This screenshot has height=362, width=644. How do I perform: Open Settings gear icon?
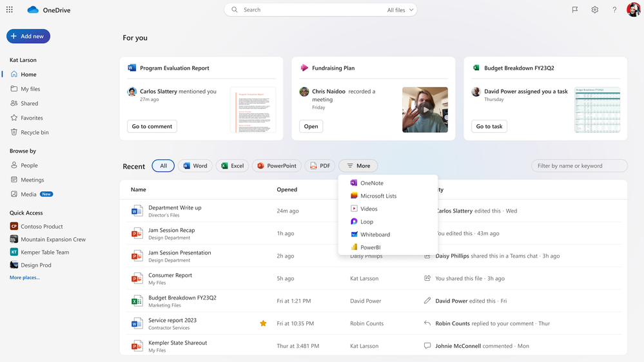point(595,10)
